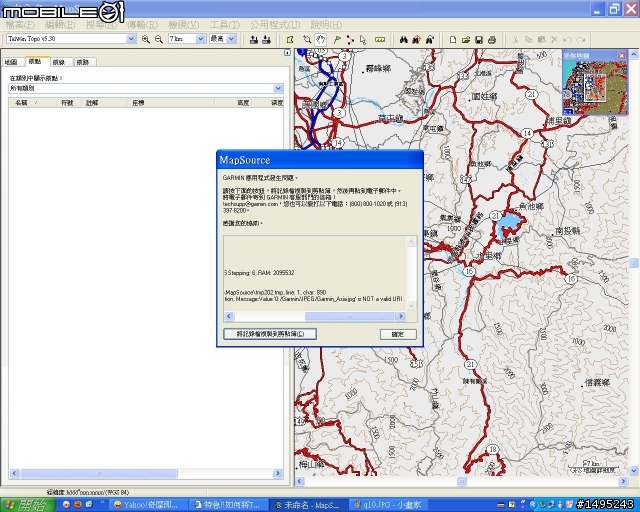Select the Waypoint flag tool
Screen dimensions: 640x512
(x=337, y=40)
